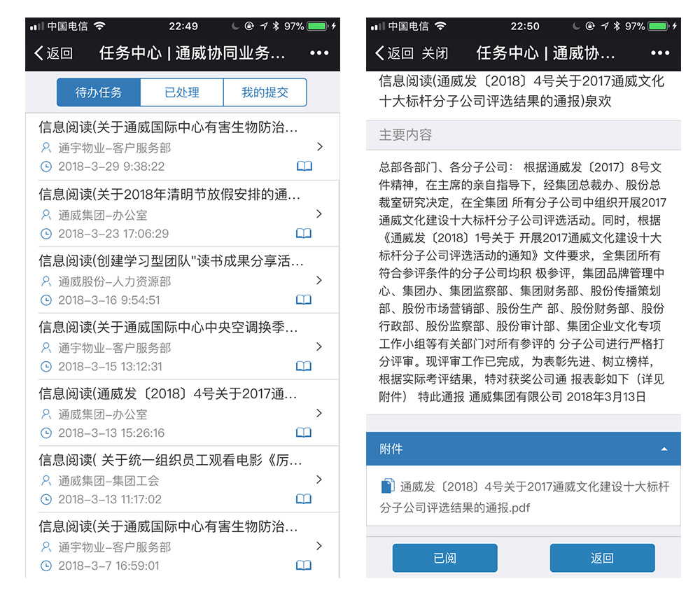The image size is (700, 602).
Task: Click the department text 通威集团-集团工会
Action: click(108, 480)
